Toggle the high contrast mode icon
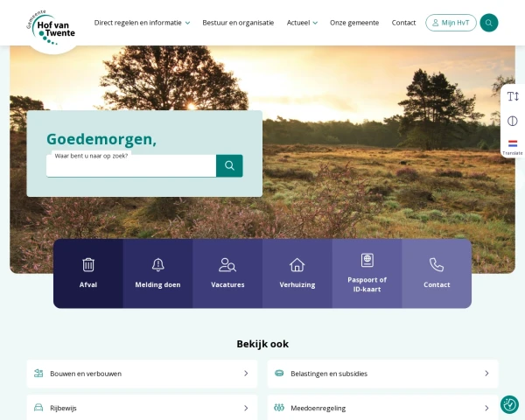The width and height of the screenshot is (525, 420). tap(513, 121)
